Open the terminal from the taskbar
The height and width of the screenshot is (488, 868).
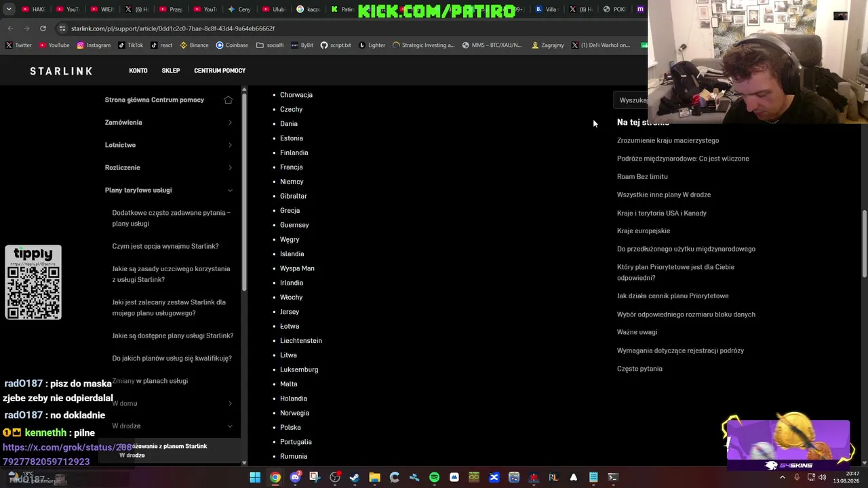pos(613,477)
